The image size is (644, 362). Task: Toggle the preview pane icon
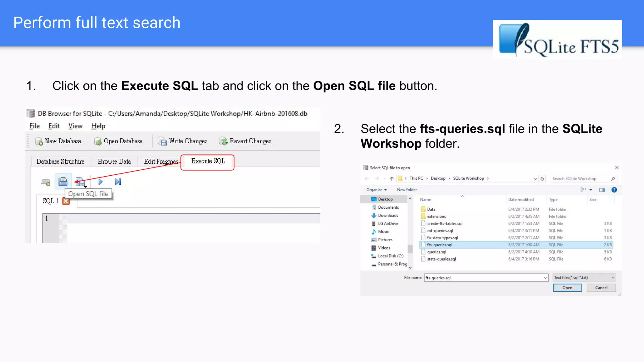[x=602, y=190]
